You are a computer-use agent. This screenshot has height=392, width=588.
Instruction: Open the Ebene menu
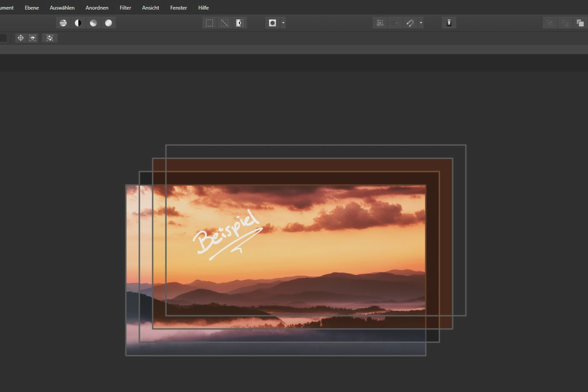32,8
